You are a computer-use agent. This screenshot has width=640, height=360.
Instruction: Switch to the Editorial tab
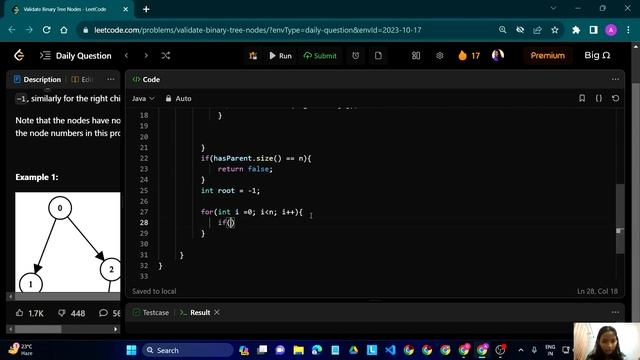(x=82, y=79)
